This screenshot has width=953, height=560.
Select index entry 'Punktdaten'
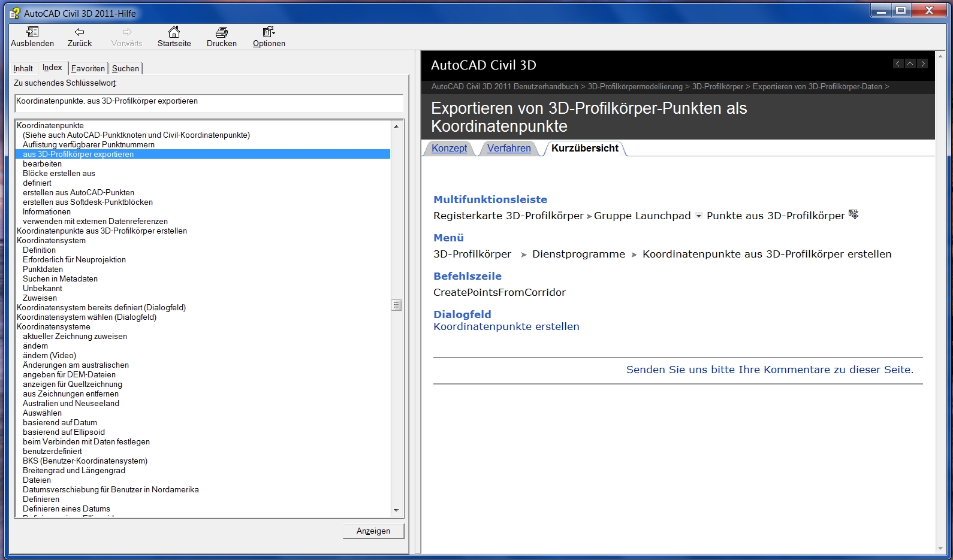coord(43,269)
